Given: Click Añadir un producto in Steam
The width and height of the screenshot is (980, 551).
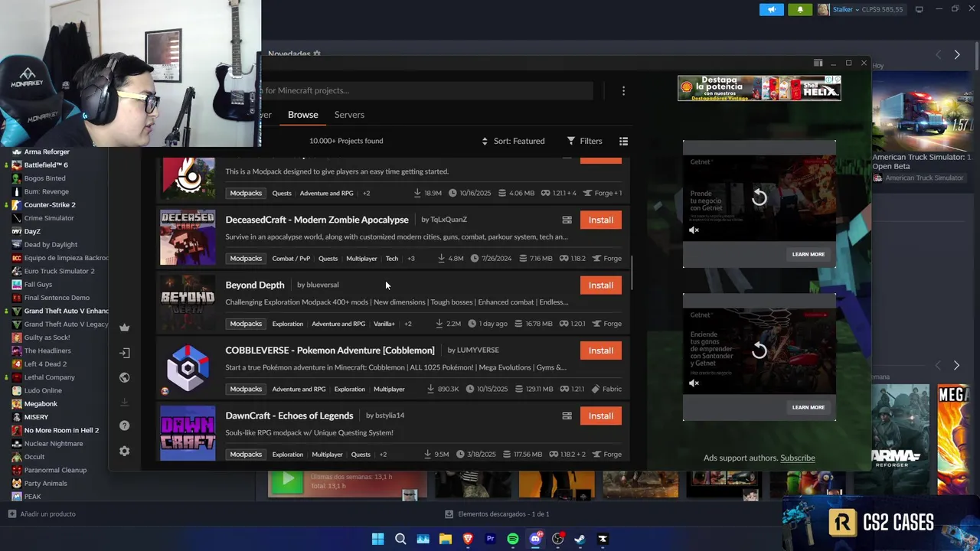Looking at the screenshot, I should 42,514.
